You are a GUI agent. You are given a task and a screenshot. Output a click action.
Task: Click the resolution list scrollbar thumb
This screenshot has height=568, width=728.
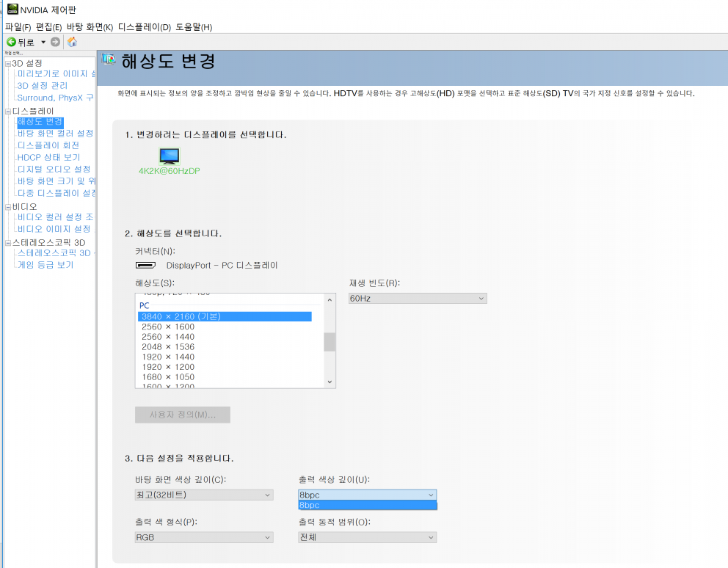click(330, 342)
